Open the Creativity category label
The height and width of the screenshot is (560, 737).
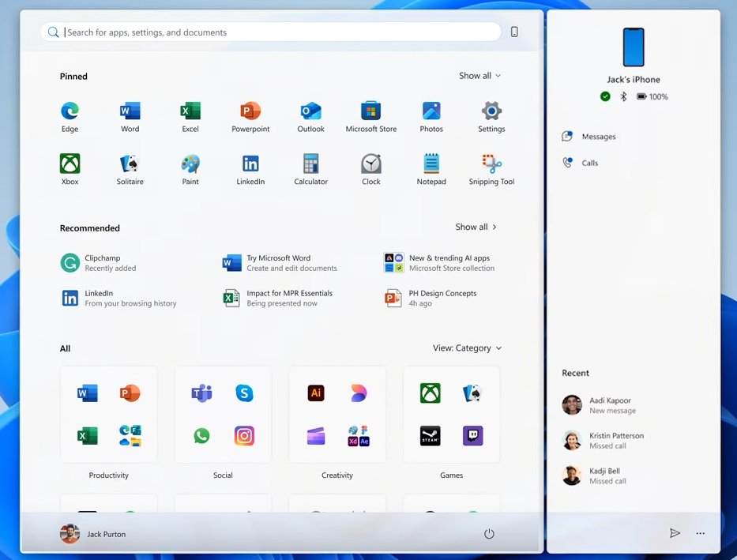point(337,475)
